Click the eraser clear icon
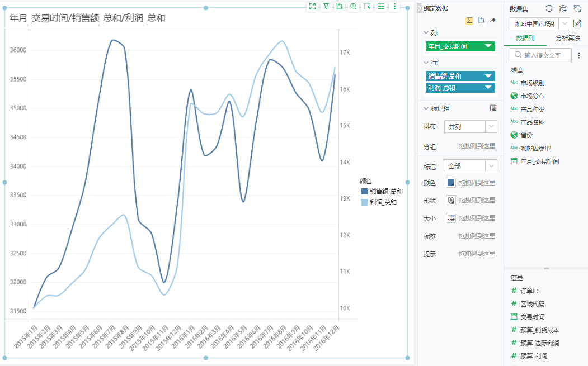Image resolution: width=588 pixels, height=366 pixels. click(x=493, y=21)
